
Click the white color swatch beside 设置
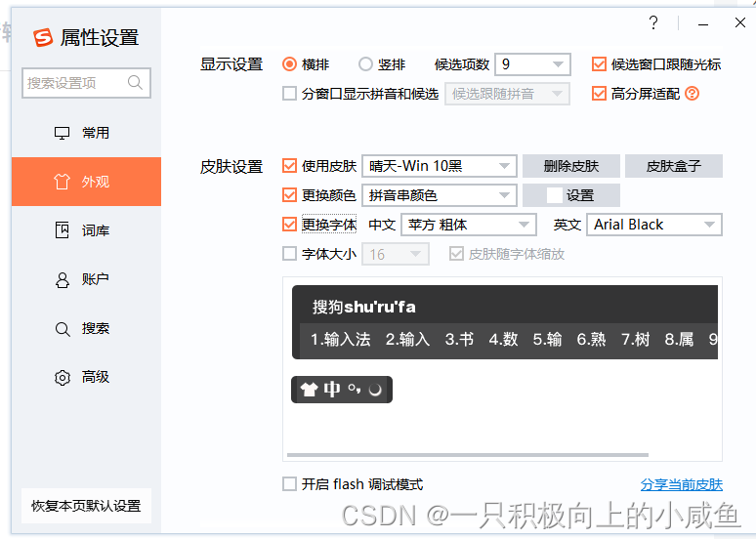click(x=555, y=195)
